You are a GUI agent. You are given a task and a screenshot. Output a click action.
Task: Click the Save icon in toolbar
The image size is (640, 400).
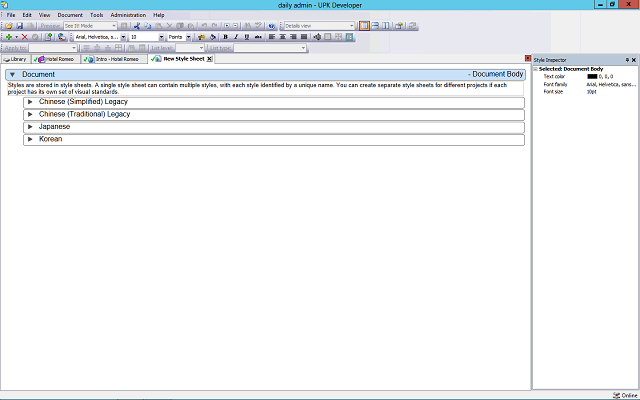point(19,26)
